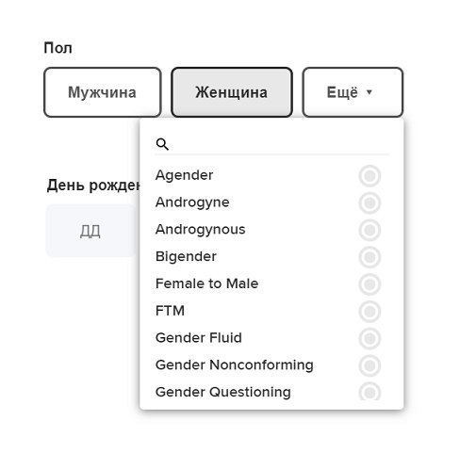Image resolution: width=476 pixels, height=453 pixels.
Task: Click the ДД birthday day field
Action: (90, 231)
